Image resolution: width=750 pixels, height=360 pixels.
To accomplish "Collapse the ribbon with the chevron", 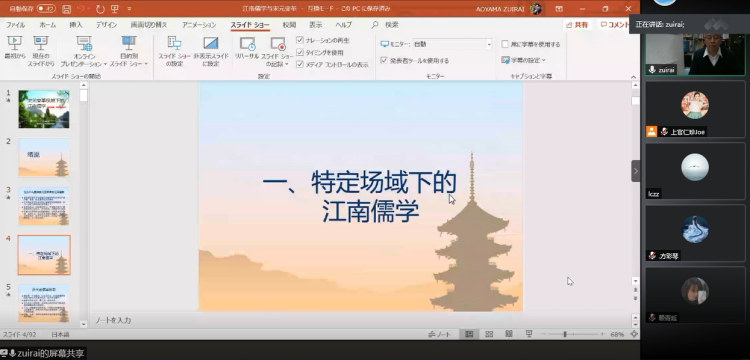I will click(633, 77).
